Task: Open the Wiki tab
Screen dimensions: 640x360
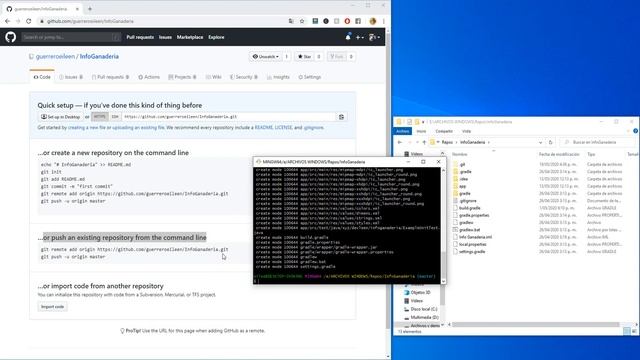Action: point(213,77)
